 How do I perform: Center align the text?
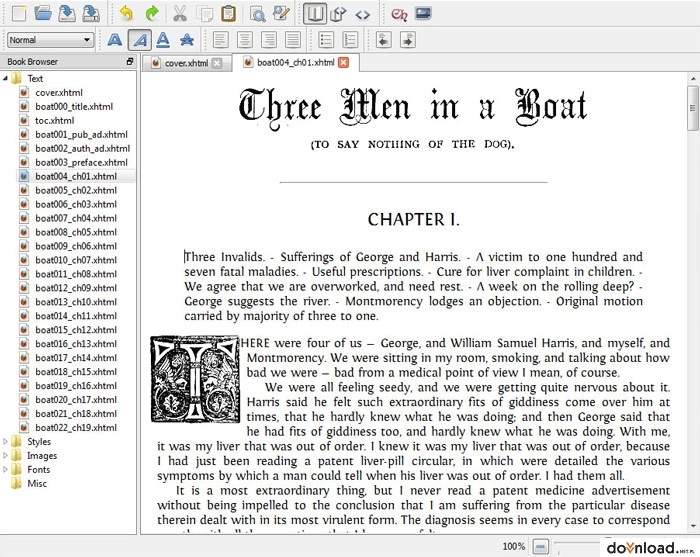[245, 40]
